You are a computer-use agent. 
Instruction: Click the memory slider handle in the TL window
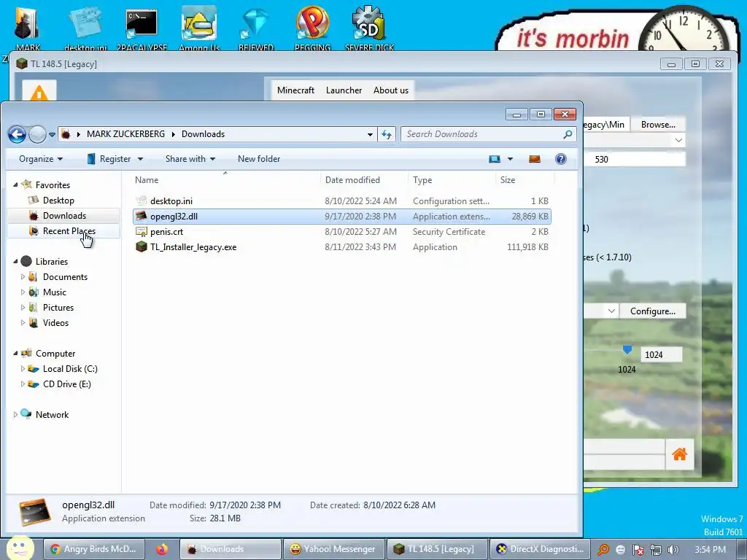pyautogui.click(x=627, y=351)
